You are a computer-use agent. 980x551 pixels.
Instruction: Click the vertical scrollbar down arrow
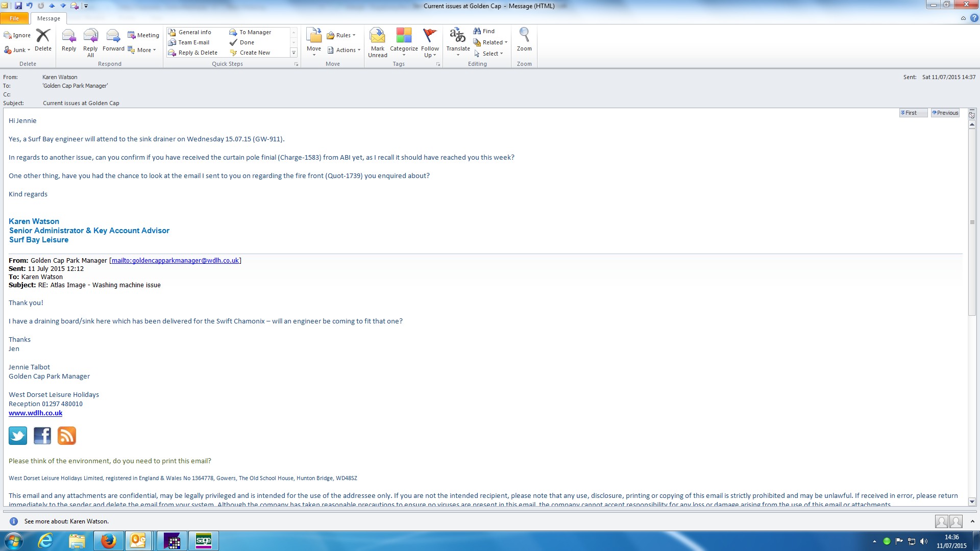(x=972, y=502)
